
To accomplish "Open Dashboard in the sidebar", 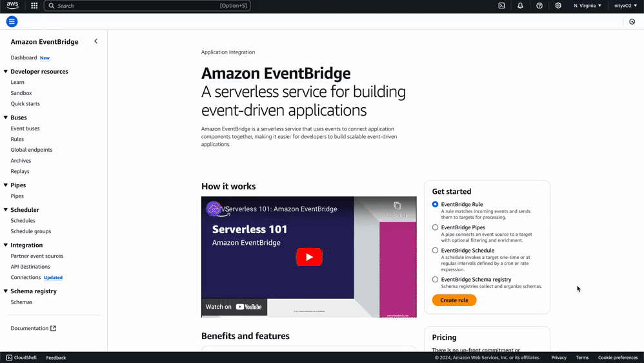I will click(x=24, y=57).
